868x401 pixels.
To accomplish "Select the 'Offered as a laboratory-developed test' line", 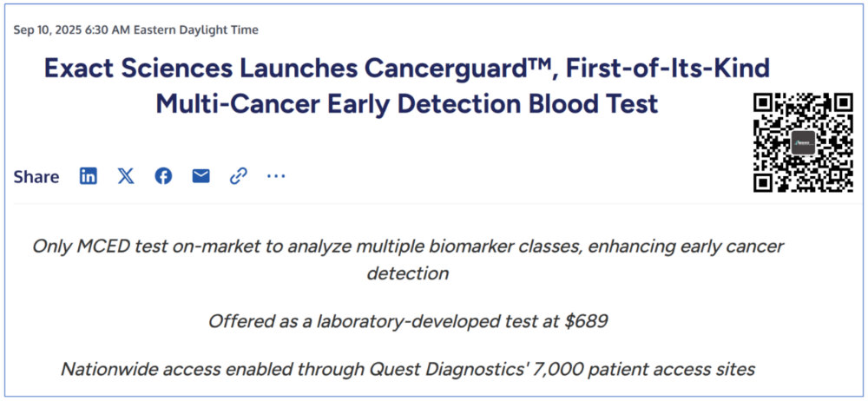I will pyautogui.click(x=408, y=320).
